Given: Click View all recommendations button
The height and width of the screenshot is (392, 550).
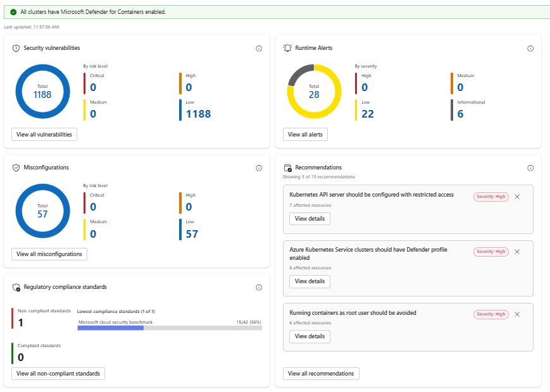Looking at the screenshot, I should point(321,374).
